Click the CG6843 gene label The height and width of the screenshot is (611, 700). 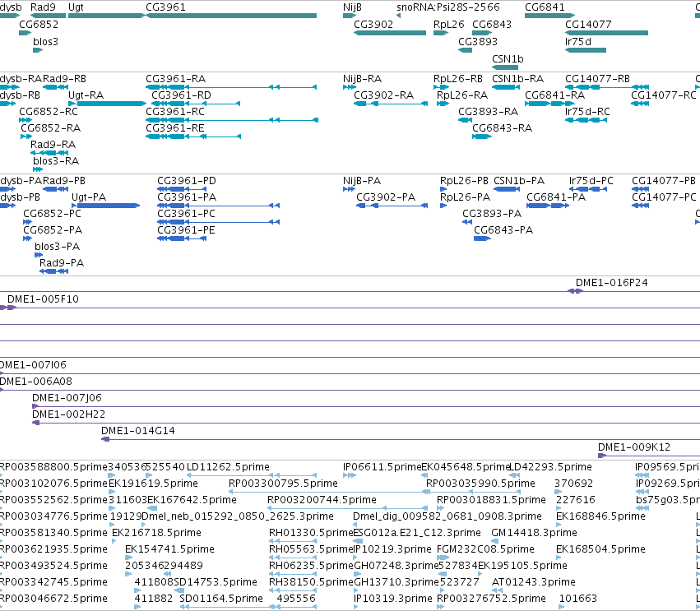click(492, 24)
